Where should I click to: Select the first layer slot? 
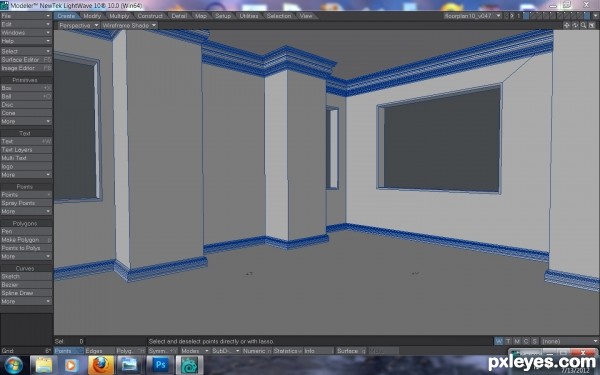click(526, 16)
